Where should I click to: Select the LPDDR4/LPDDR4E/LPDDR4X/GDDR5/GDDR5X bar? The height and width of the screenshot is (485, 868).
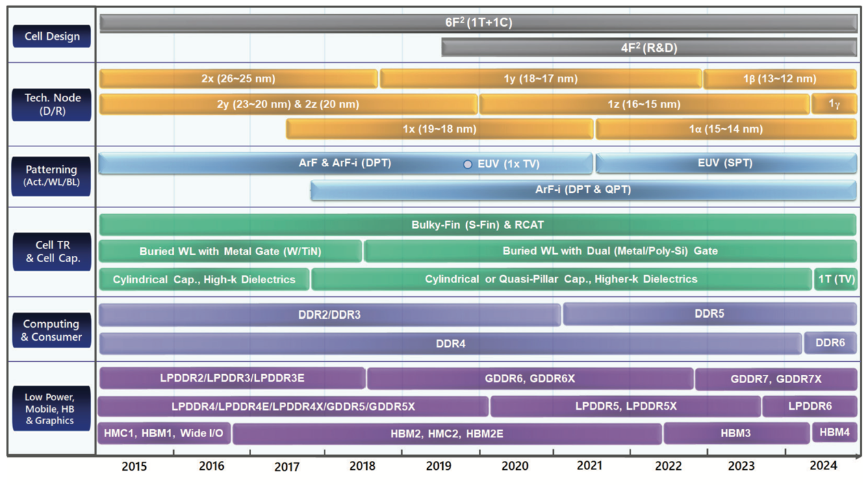click(x=293, y=406)
